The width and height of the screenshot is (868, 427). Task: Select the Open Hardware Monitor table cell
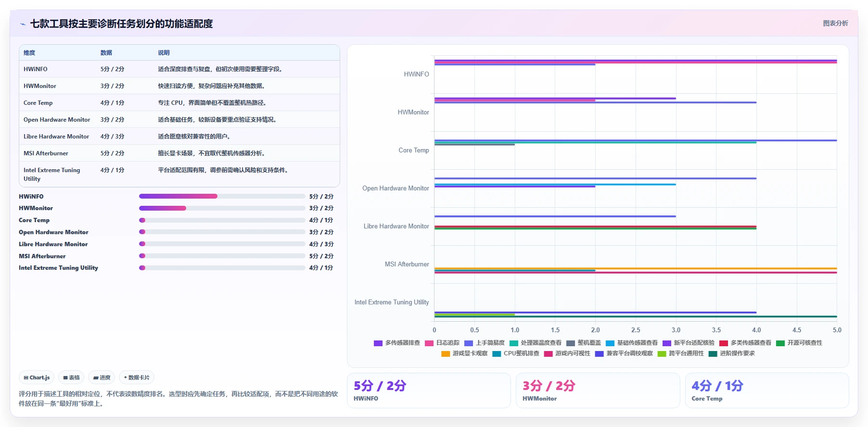point(57,120)
